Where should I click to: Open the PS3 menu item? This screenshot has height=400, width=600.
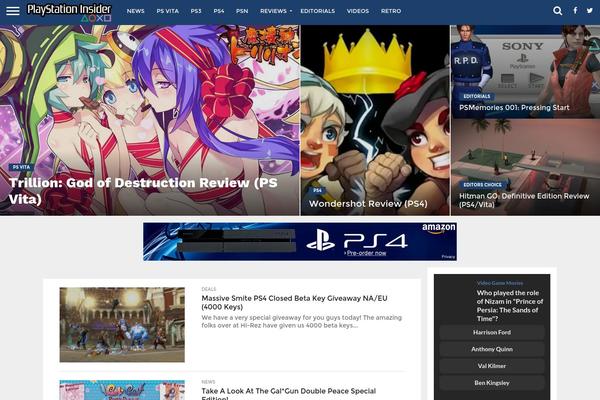click(196, 11)
